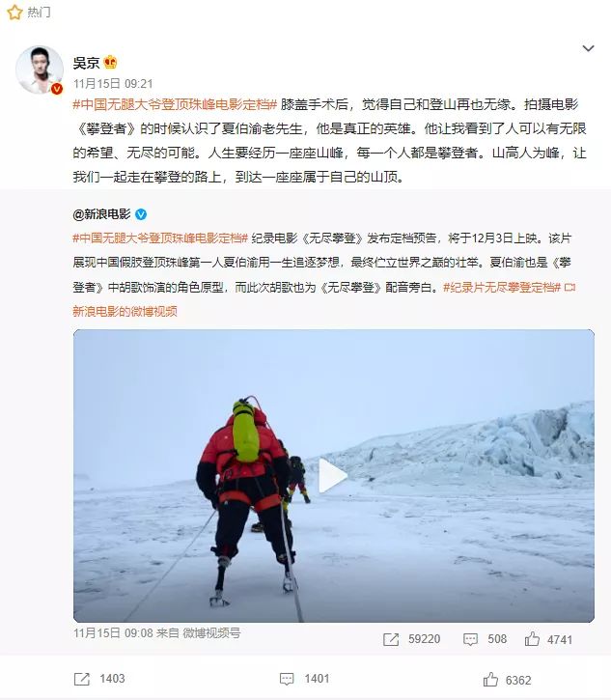This screenshot has height=700, width=611.
Task: Open the 11月15日 09:21 post timestamp
Action: tap(113, 83)
